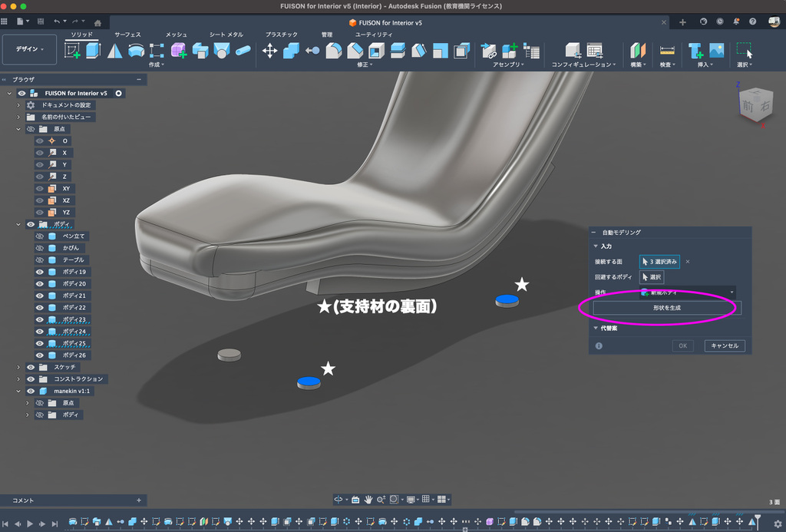Viewport: 786px width, 532px height.
Task: Click the Create Sketch tool icon
Action: (x=73, y=51)
